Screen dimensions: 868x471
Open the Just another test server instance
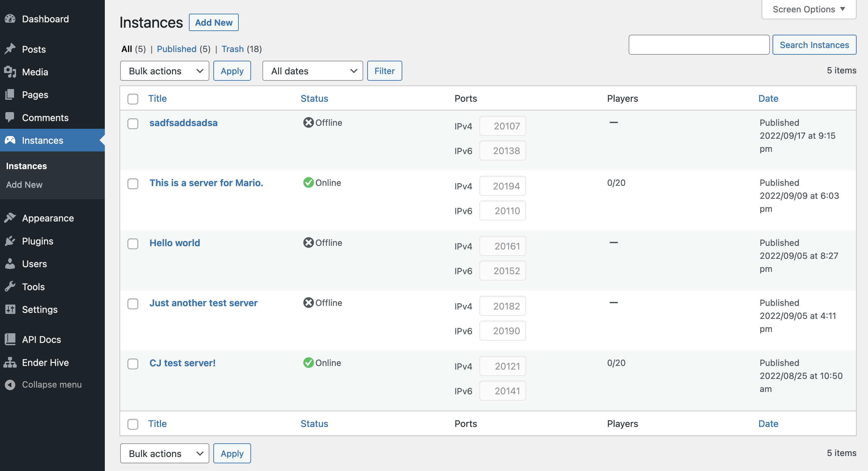203,303
